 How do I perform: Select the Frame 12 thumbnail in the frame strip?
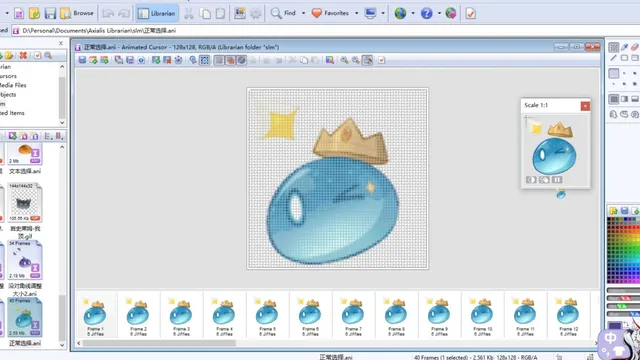point(569,316)
